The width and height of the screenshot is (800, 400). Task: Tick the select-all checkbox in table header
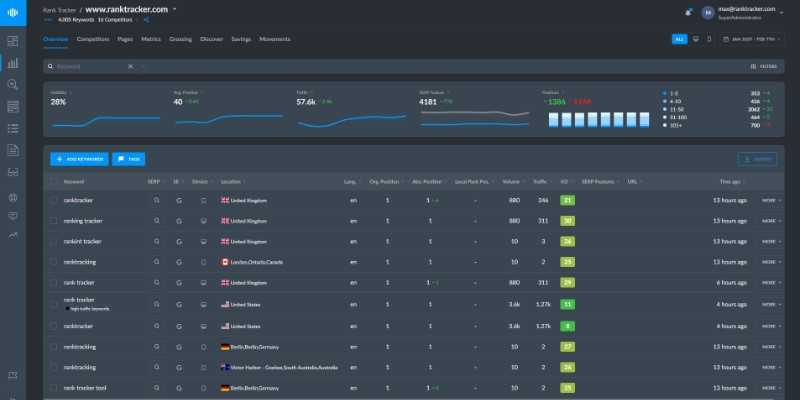[54, 181]
